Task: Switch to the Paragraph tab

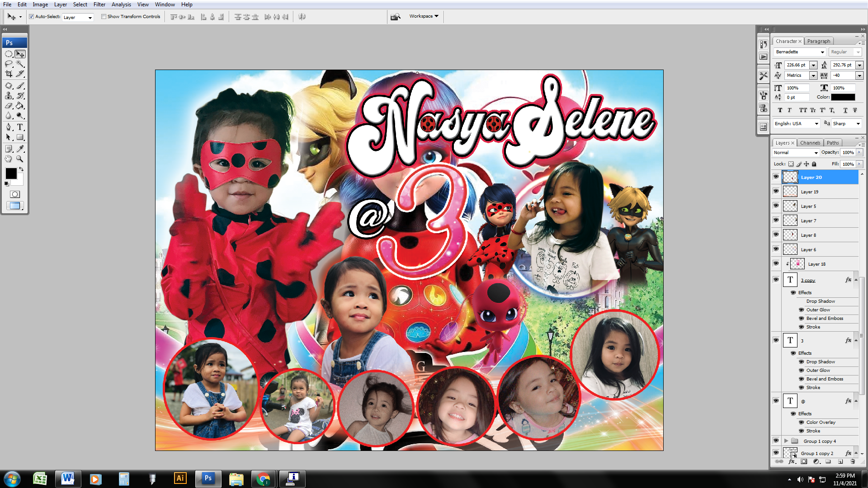Action: [819, 41]
